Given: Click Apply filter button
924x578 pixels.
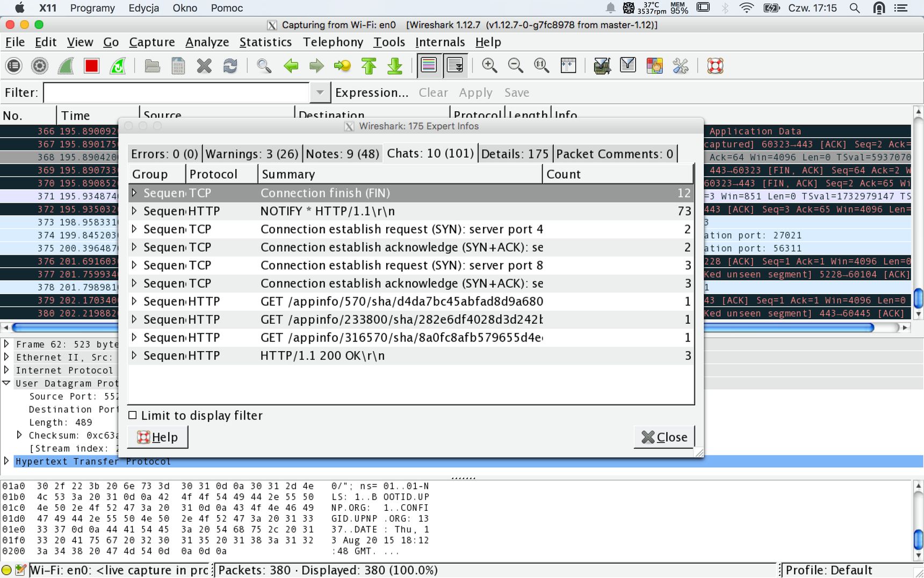Looking at the screenshot, I should click(x=475, y=92).
